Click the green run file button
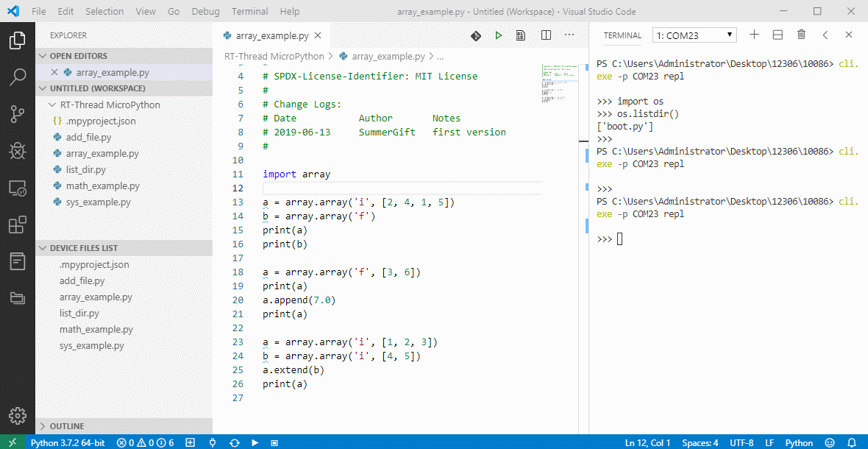868x449 pixels. click(x=498, y=35)
